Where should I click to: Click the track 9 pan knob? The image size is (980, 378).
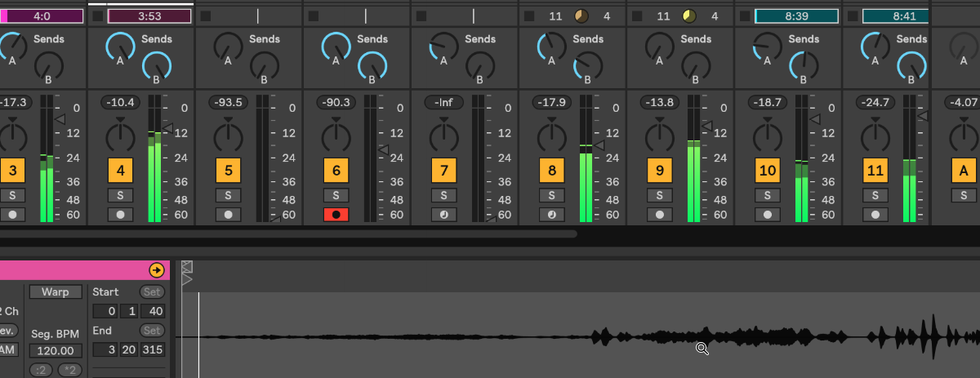pyautogui.click(x=659, y=135)
